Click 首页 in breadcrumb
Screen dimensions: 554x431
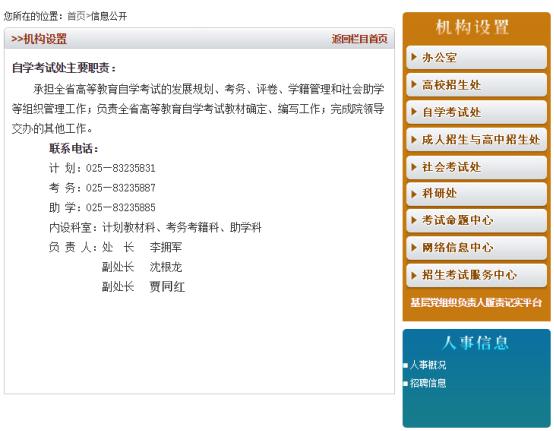click(x=76, y=16)
